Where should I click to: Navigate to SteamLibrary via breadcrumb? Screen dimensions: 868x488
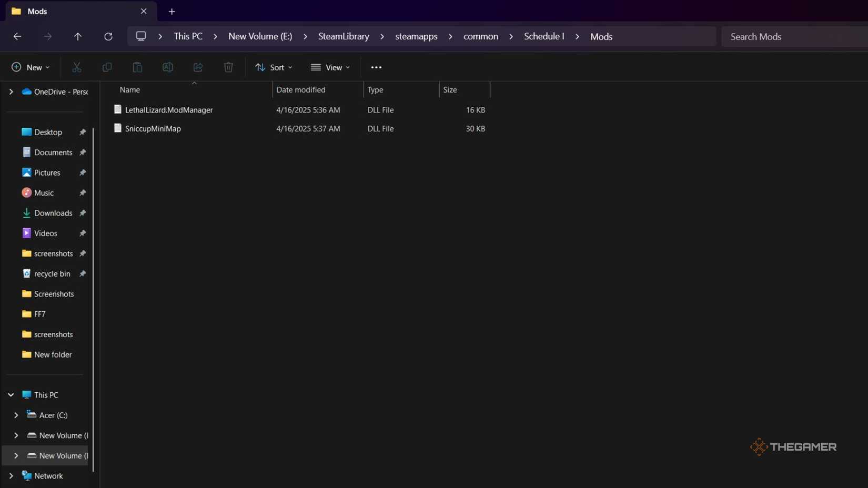click(x=342, y=36)
